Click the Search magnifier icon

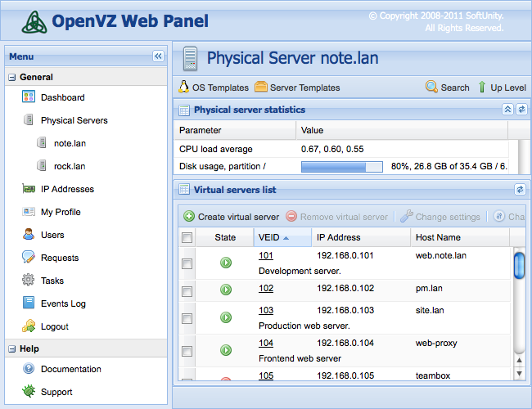coord(431,87)
